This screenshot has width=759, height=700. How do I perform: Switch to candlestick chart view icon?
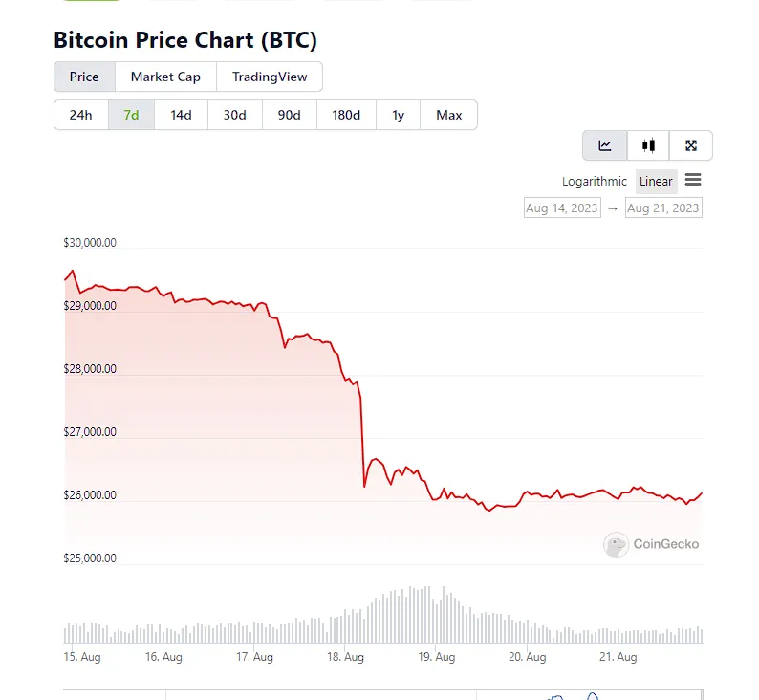(x=648, y=145)
